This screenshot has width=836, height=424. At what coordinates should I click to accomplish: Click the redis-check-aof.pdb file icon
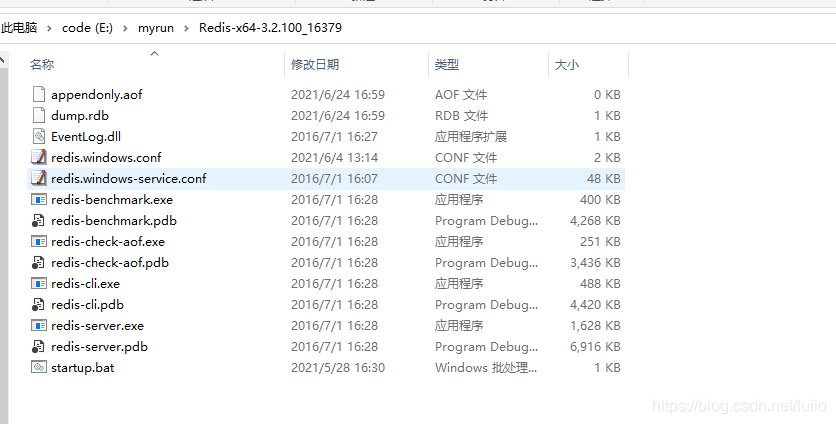38,262
